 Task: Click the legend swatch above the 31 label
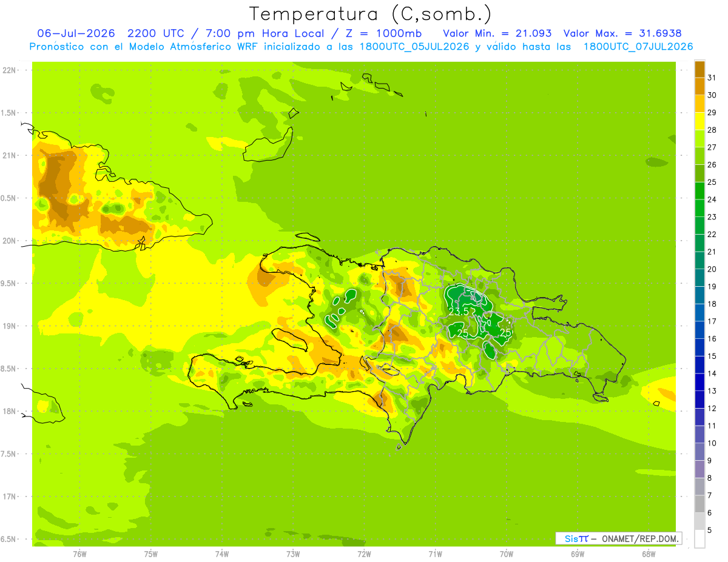699,69
